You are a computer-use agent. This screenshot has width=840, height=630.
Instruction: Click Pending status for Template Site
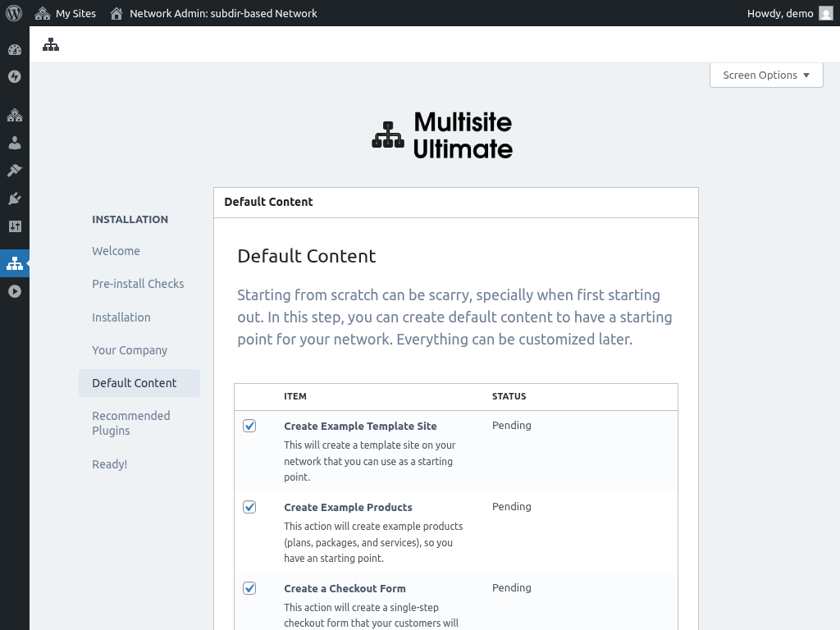[x=512, y=426]
